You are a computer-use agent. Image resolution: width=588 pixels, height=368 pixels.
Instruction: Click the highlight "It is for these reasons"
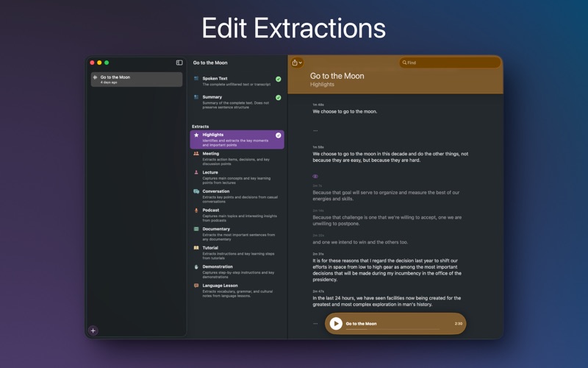(387, 270)
